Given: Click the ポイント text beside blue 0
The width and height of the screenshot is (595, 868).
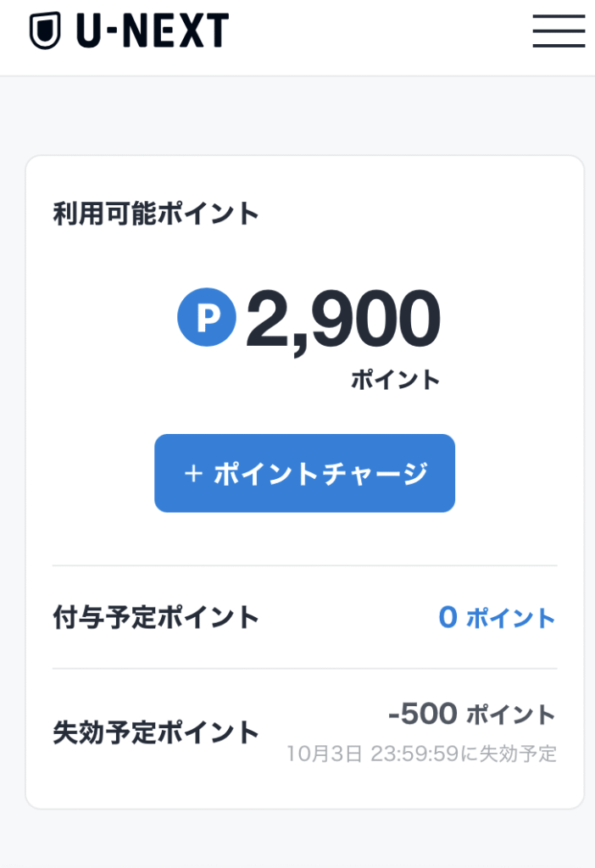Looking at the screenshot, I should [511, 619].
